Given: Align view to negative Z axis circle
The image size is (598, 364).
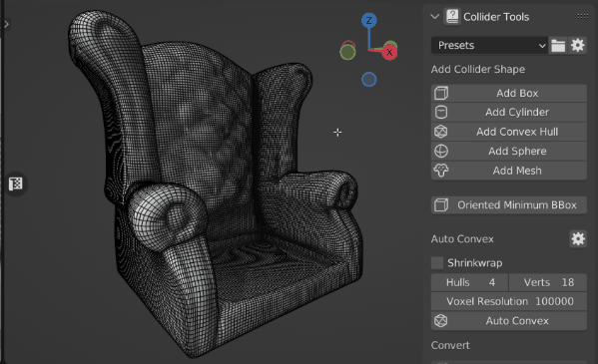Looking at the screenshot, I should click(x=368, y=80).
